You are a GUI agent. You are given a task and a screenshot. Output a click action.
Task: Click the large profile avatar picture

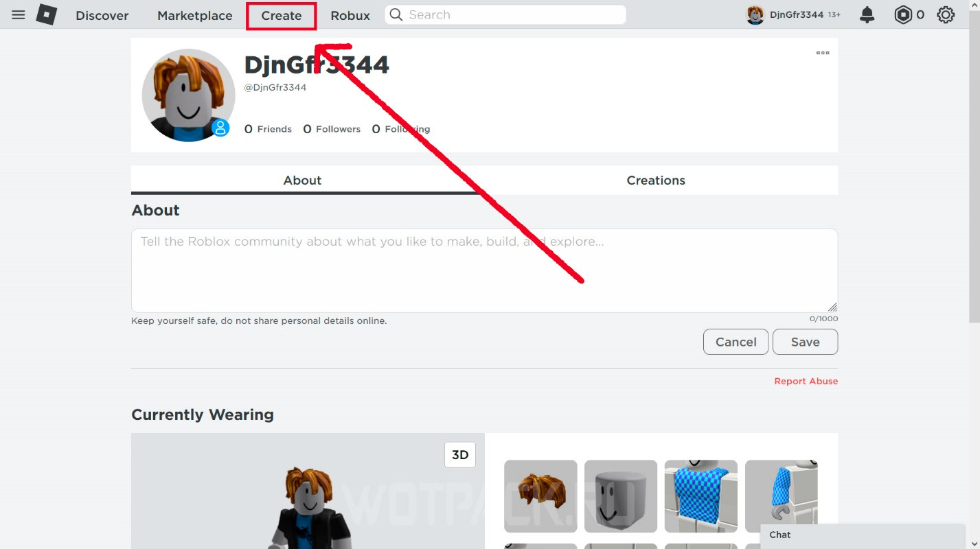pyautogui.click(x=188, y=95)
